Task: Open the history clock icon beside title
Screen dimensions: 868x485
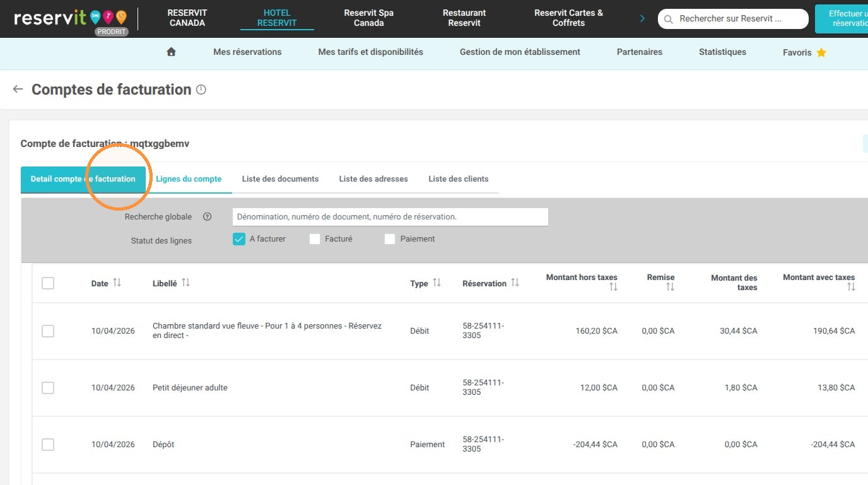Action: click(201, 90)
